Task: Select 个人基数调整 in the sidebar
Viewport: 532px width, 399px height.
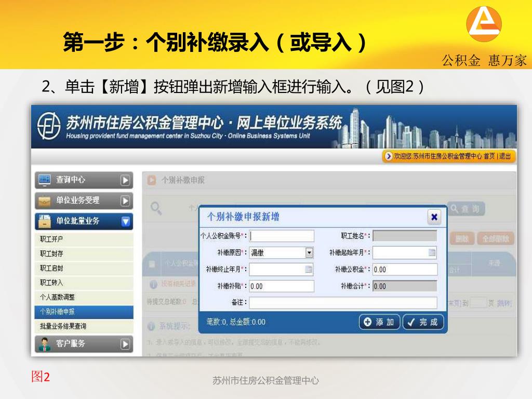Action: pyautogui.click(x=84, y=297)
